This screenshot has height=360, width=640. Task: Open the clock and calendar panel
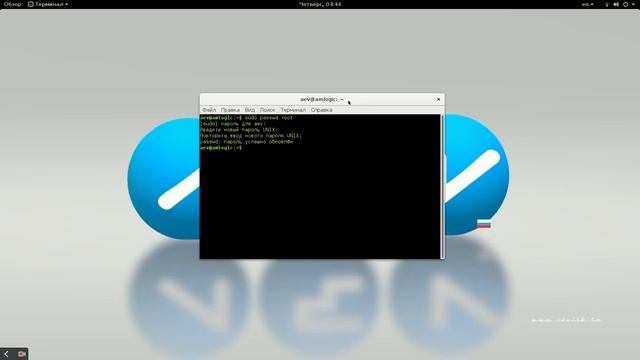320,4
